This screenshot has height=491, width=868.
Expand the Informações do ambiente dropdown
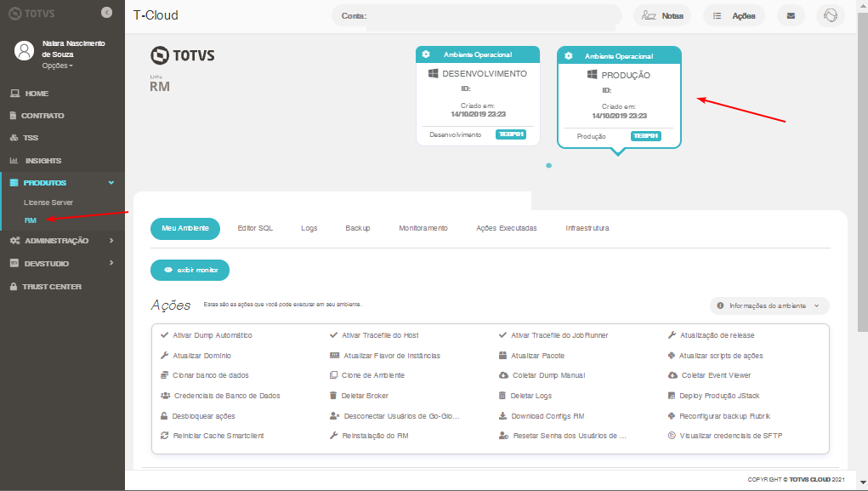pos(769,305)
